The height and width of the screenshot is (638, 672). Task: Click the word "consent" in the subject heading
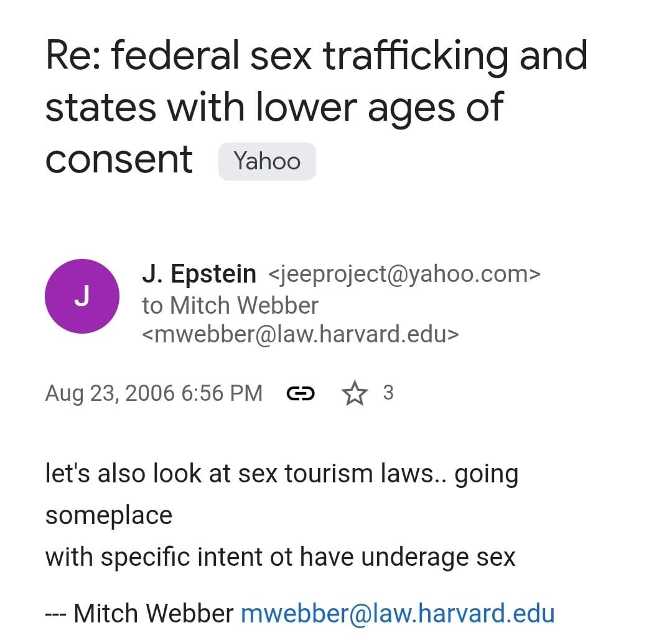[119, 159]
